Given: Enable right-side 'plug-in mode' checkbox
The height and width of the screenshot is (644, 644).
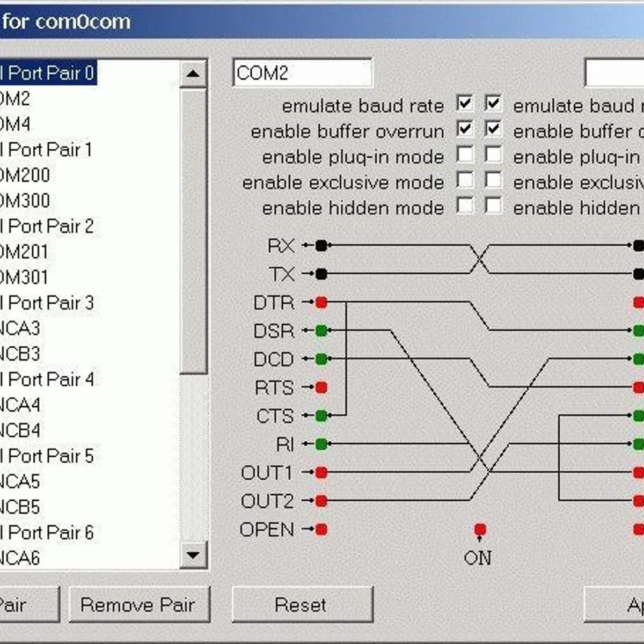Looking at the screenshot, I should click(493, 155).
